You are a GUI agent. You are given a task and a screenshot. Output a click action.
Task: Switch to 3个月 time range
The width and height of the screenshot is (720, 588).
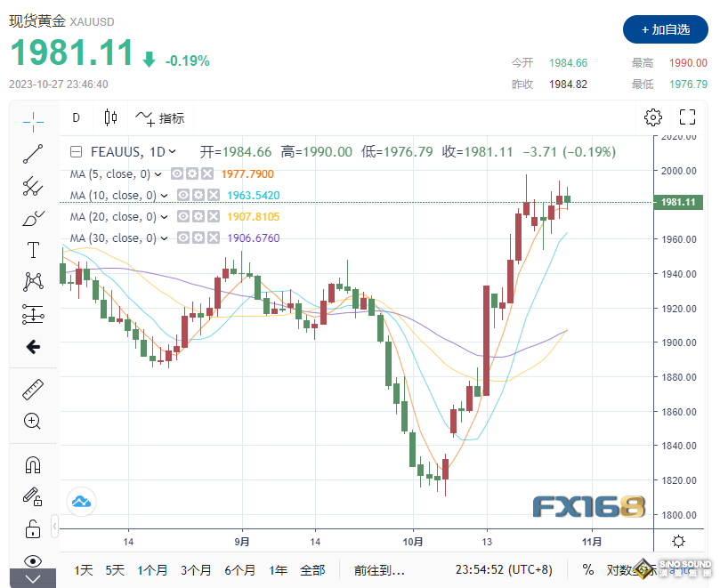click(195, 569)
